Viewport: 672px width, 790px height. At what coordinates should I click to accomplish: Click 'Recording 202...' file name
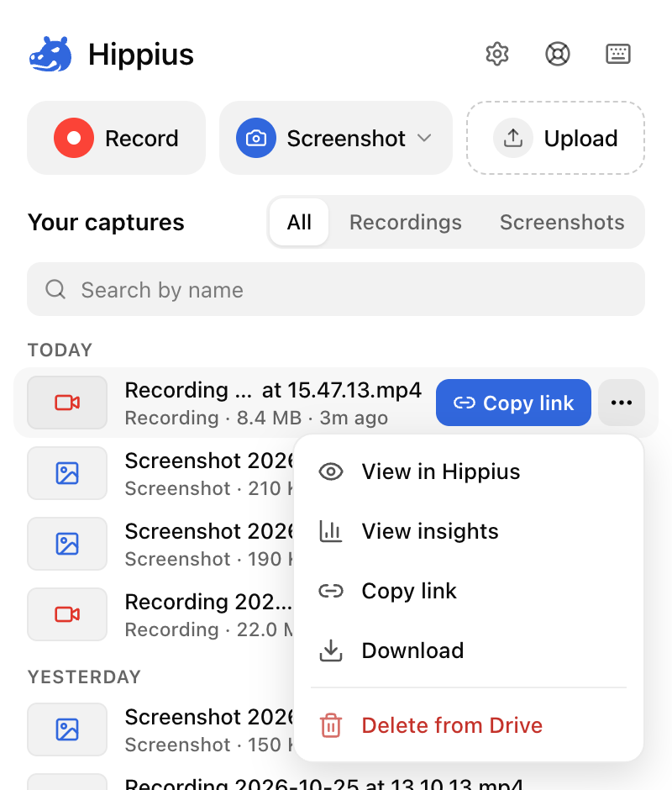tap(208, 602)
